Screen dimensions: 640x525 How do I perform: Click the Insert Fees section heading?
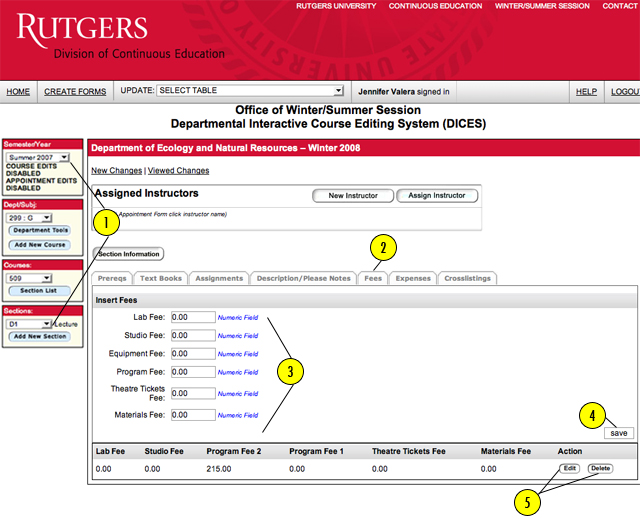(x=116, y=300)
